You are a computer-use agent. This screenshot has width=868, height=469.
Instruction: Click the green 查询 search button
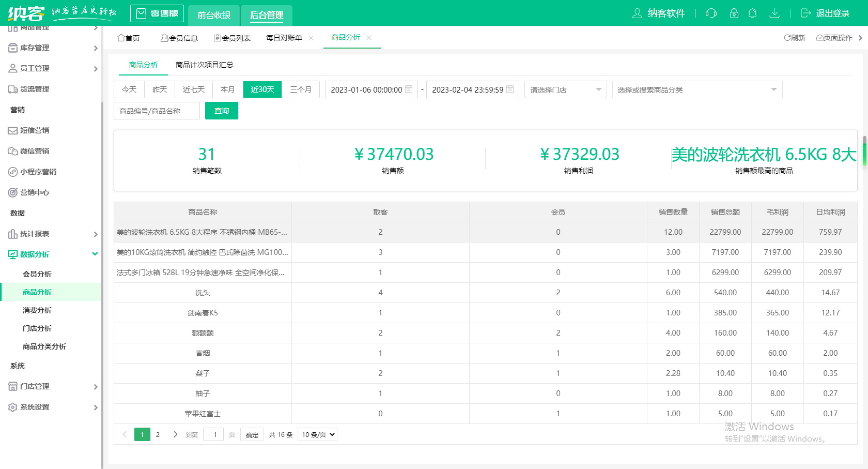[x=221, y=111]
